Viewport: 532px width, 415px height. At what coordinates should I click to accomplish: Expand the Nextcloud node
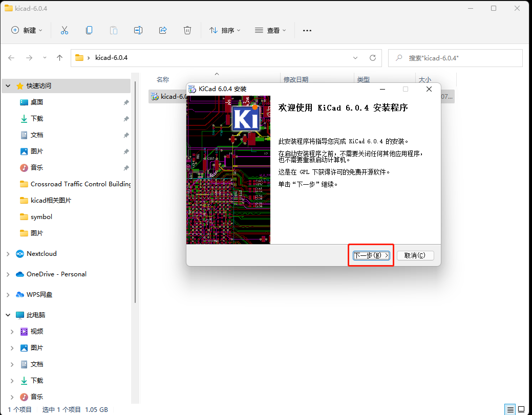point(8,254)
